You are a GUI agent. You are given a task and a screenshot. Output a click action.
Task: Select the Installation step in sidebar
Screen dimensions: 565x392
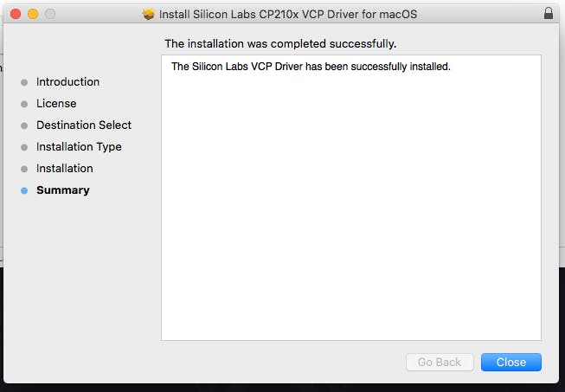point(64,169)
